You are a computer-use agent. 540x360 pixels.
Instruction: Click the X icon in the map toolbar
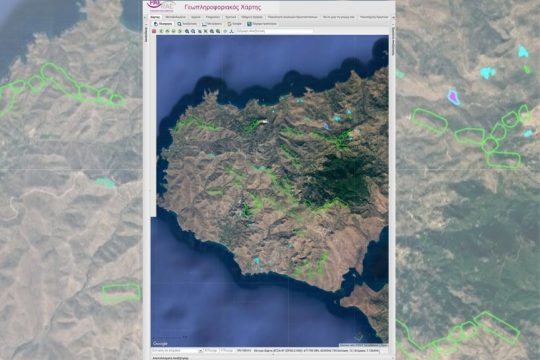206,31
